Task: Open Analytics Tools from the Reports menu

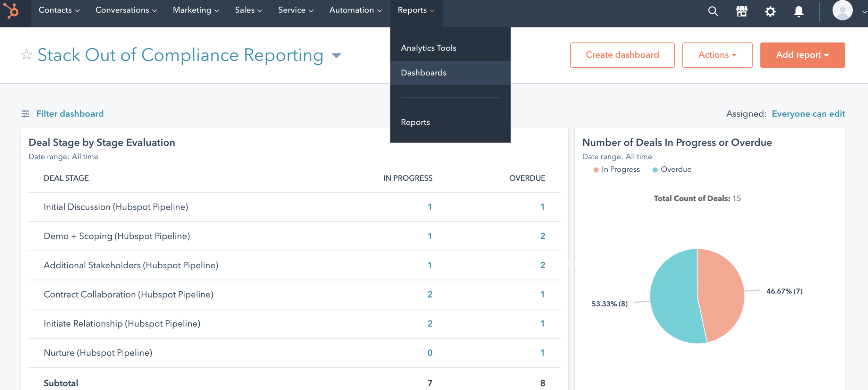Action: click(428, 48)
